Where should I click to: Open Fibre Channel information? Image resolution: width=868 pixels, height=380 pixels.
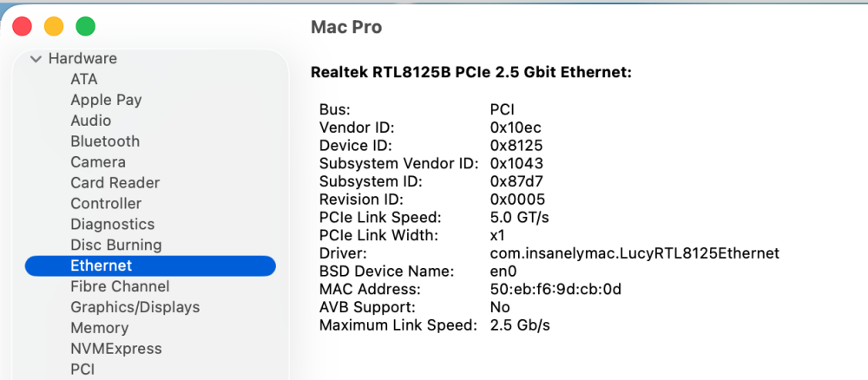click(x=120, y=286)
